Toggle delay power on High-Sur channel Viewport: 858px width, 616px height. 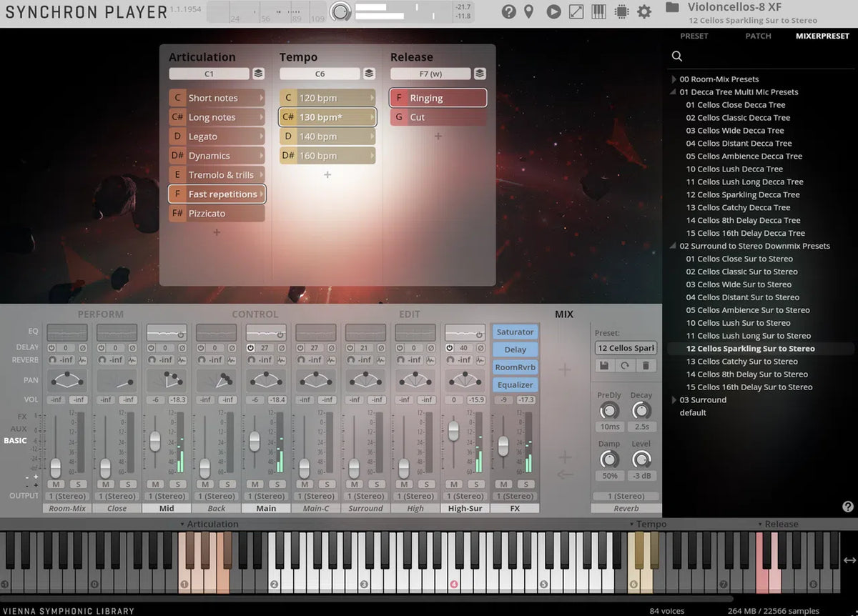(450, 348)
